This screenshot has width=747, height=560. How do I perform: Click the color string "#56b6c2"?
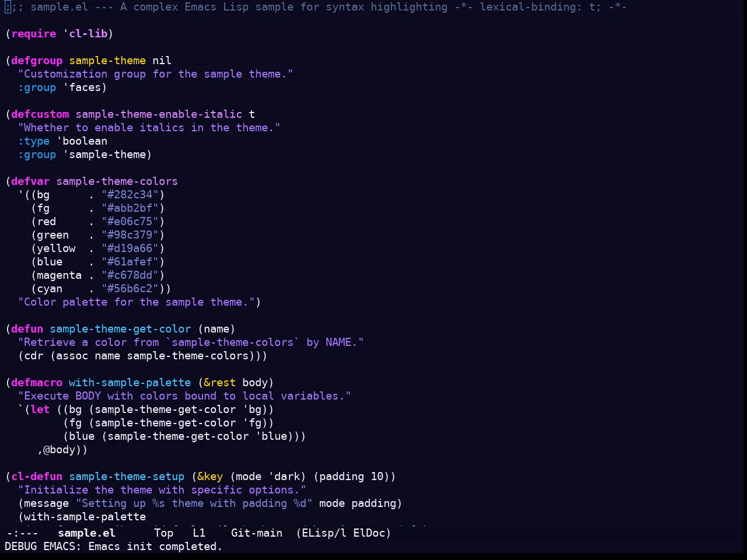[x=130, y=289]
